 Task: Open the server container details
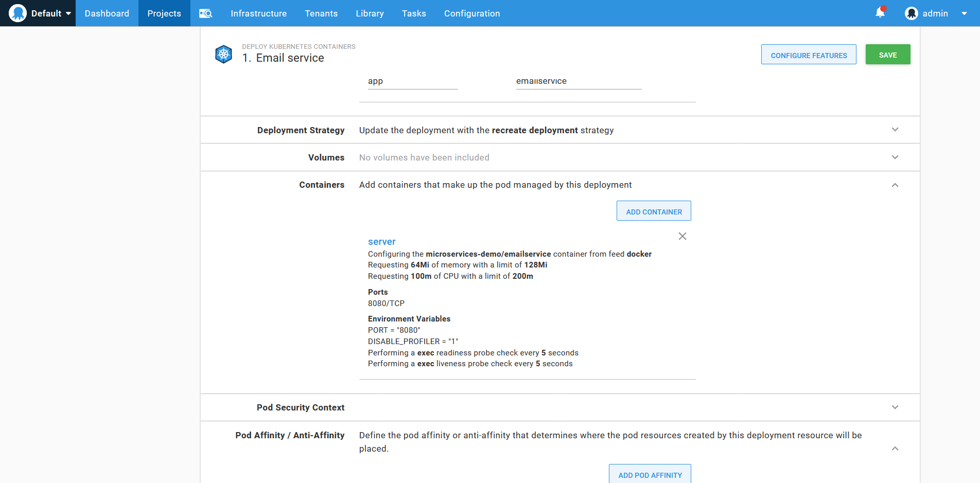[381, 241]
